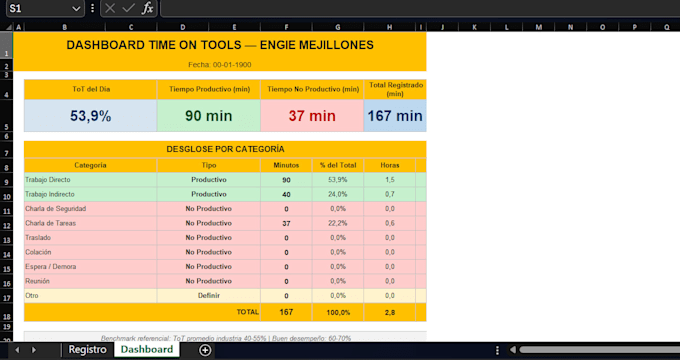Select the dashboard title cell

(x=220, y=45)
